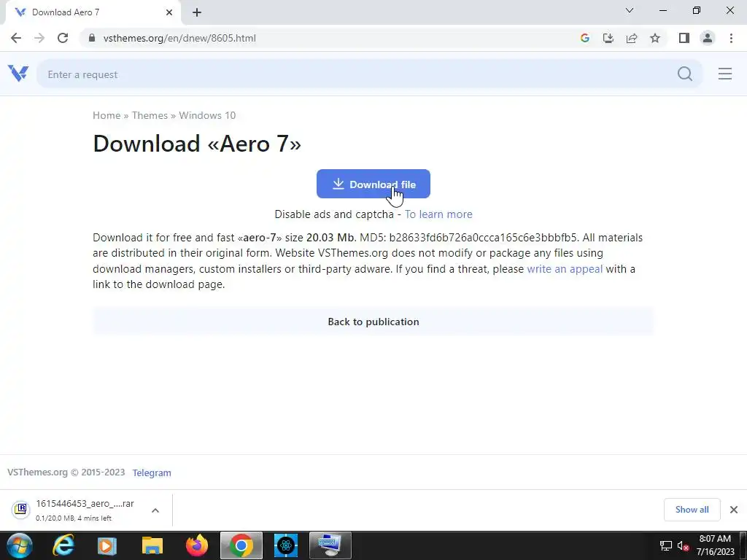This screenshot has width=747, height=560.
Task: Click Show all downloads button
Action: [692, 510]
